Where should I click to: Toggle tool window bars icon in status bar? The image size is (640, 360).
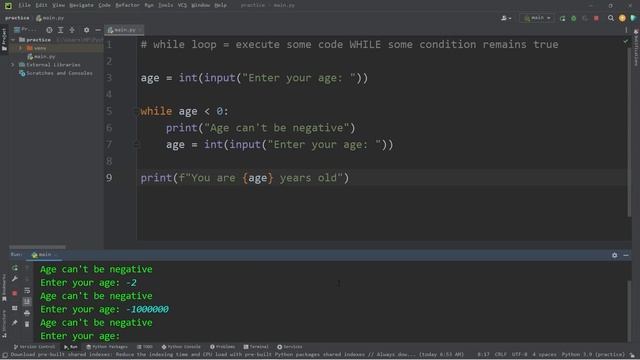tap(5, 356)
